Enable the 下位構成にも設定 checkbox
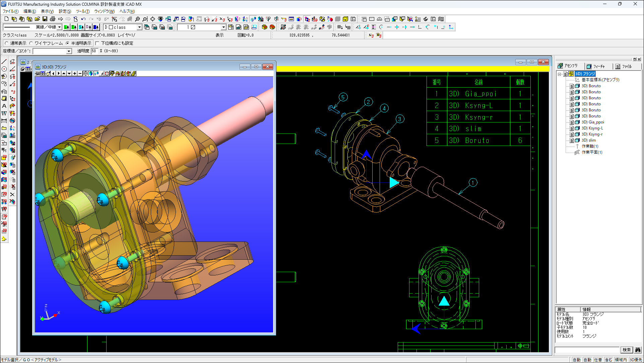644x363 pixels. tap(98, 43)
